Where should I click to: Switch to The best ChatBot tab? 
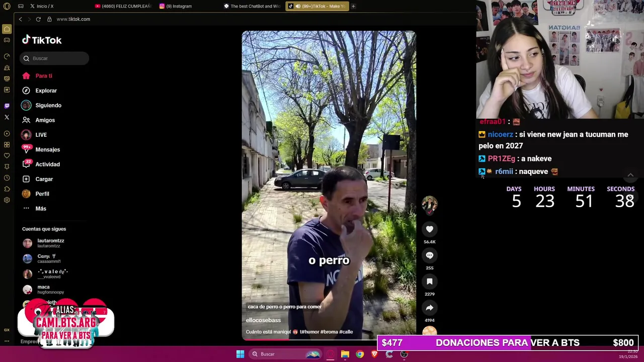pyautogui.click(x=252, y=6)
